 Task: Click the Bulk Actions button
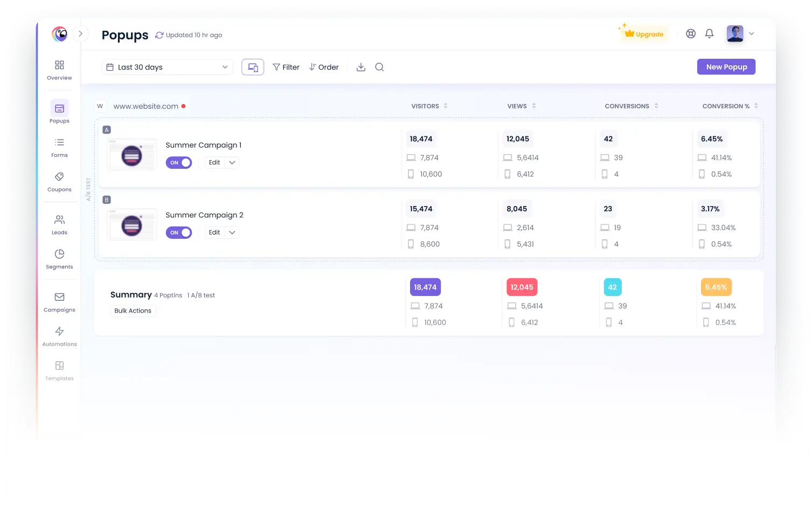[x=133, y=311]
